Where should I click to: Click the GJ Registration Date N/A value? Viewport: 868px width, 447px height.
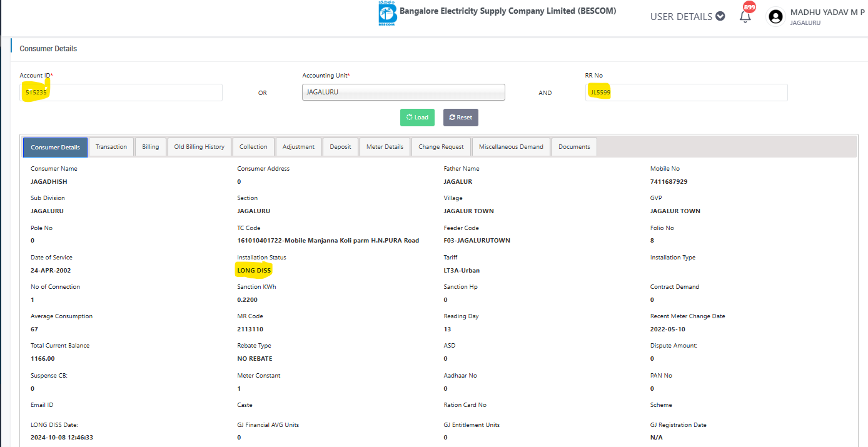point(656,438)
